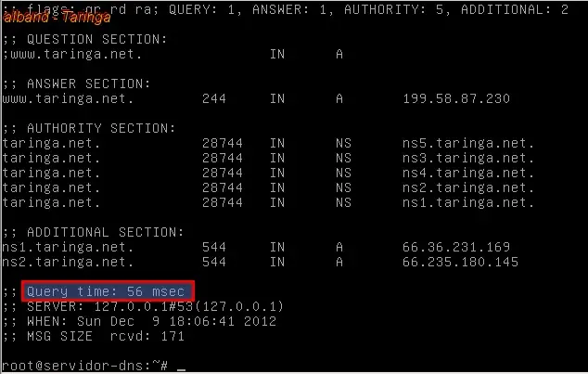Click the answer IP address 199.58.87.230
The width and height of the screenshot is (588, 374).
(x=456, y=98)
